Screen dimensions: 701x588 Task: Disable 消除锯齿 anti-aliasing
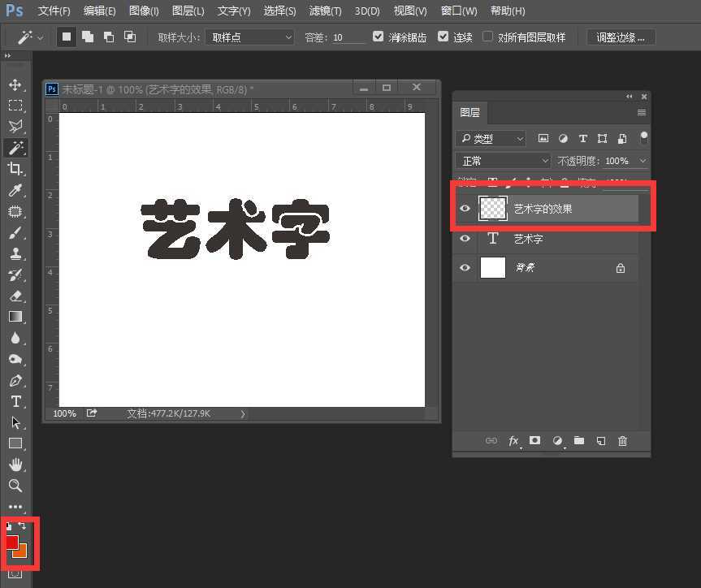pyautogui.click(x=379, y=37)
